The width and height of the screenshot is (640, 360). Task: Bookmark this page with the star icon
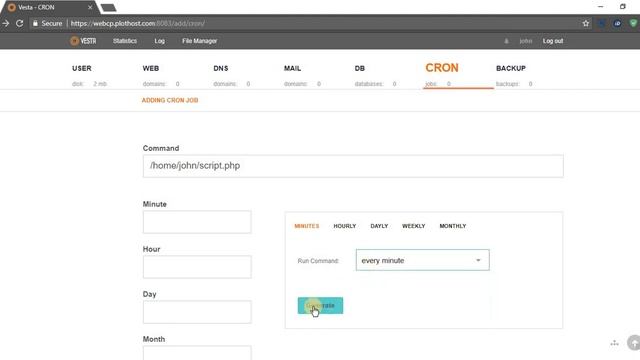pos(586,23)
